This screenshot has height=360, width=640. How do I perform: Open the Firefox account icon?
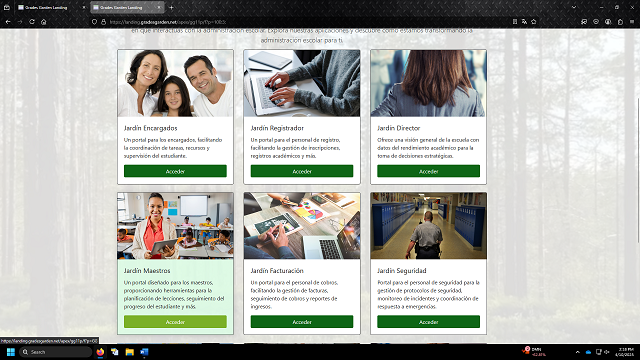click(608, 22)
